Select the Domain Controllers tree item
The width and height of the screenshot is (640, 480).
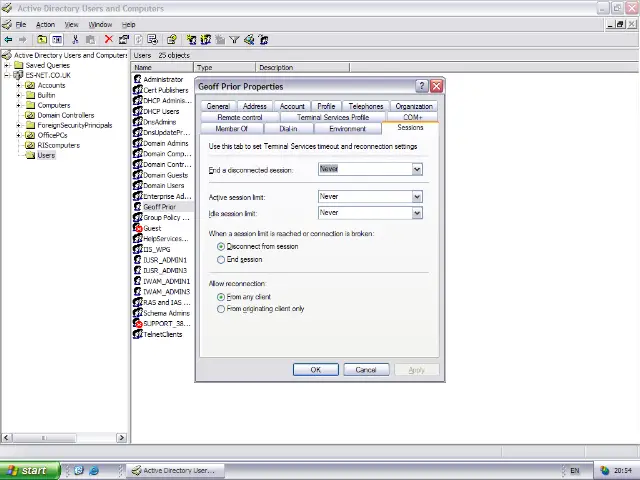(x=66, y=115)
